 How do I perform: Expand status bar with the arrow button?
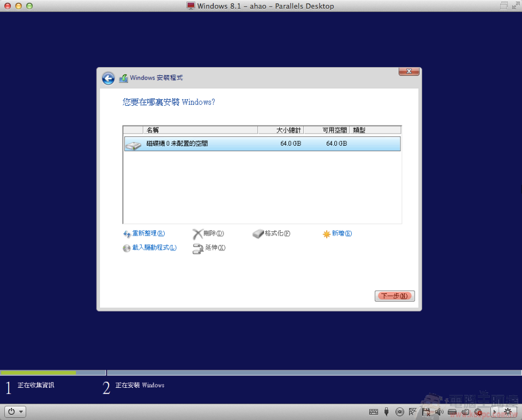pos(494,412)
